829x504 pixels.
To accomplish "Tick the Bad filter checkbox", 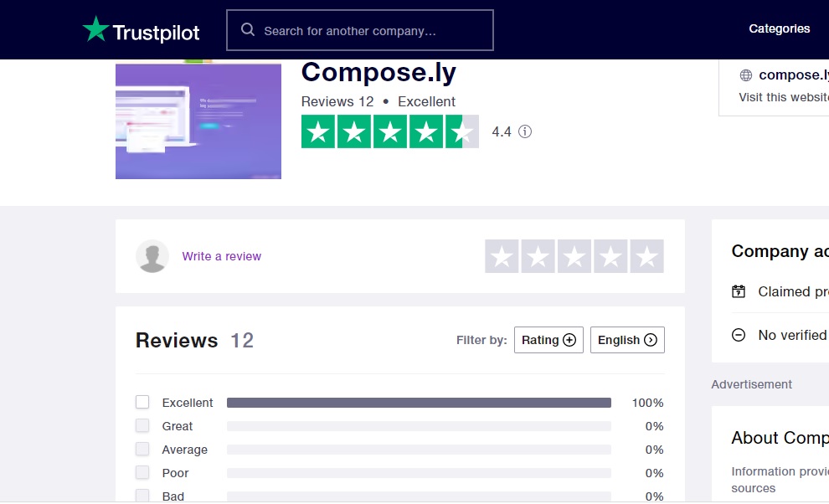I will (x=142, y=496).
